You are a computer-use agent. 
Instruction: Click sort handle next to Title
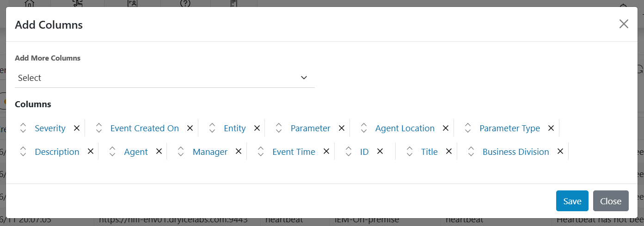coord(410,152)
